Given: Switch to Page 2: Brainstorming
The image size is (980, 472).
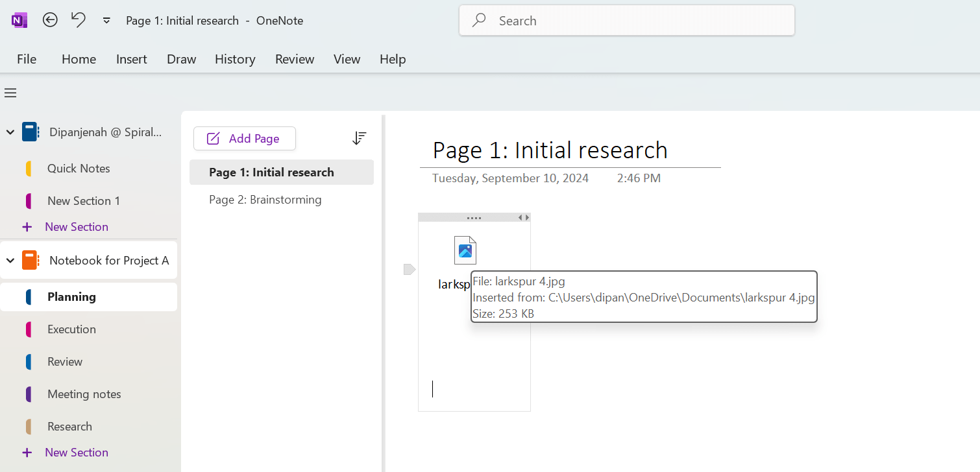Looking at the screenshot, I should [x=265, y=200].
